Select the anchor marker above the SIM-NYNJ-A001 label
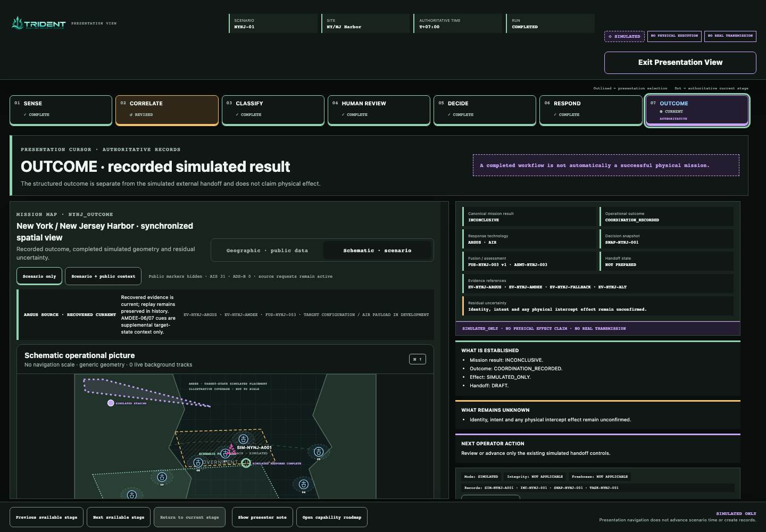 click(244, 439)
